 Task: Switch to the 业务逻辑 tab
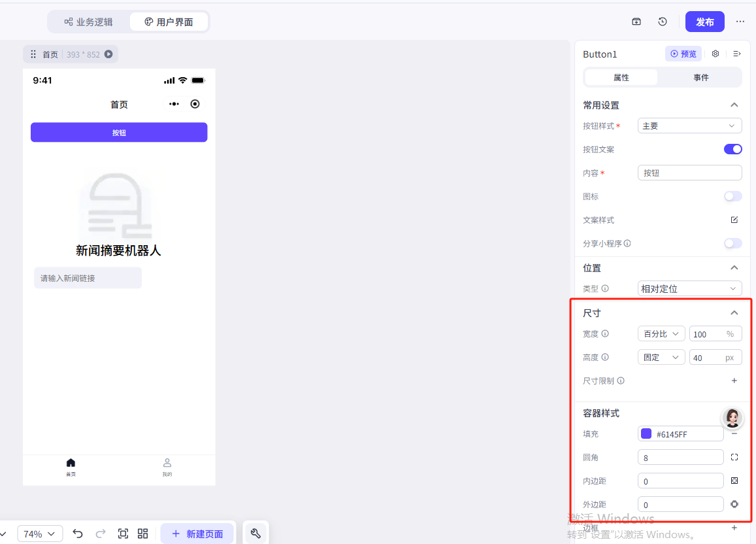tap(89, 22)
